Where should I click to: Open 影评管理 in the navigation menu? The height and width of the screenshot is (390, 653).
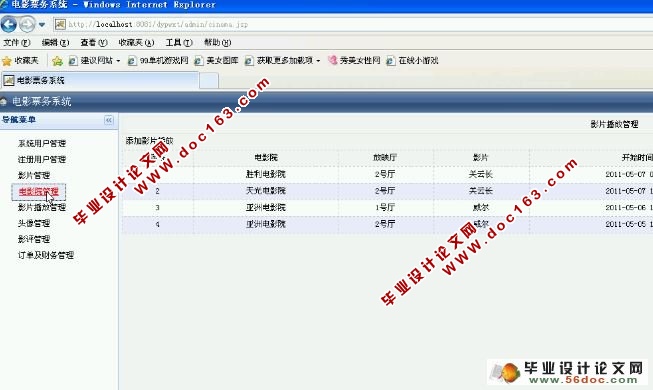tap(34, 239)
